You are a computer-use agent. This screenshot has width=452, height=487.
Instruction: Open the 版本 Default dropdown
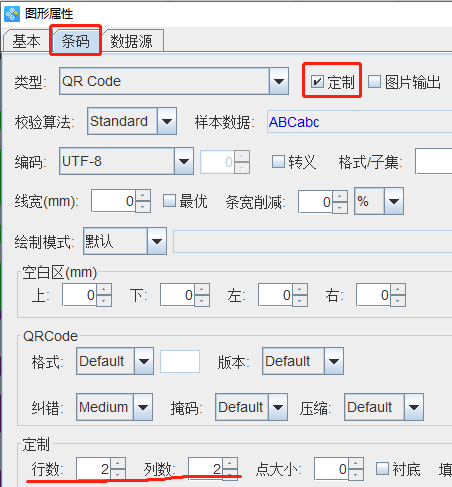(x=334, y=361)
